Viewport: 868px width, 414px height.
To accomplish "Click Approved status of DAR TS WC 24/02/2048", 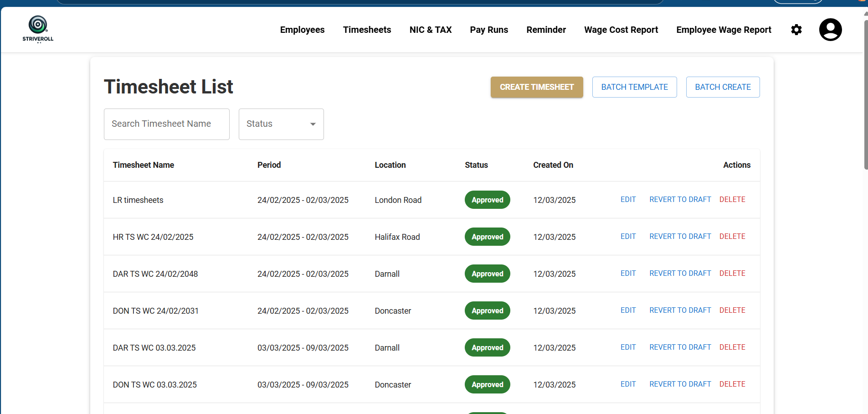I will [487, 274].
